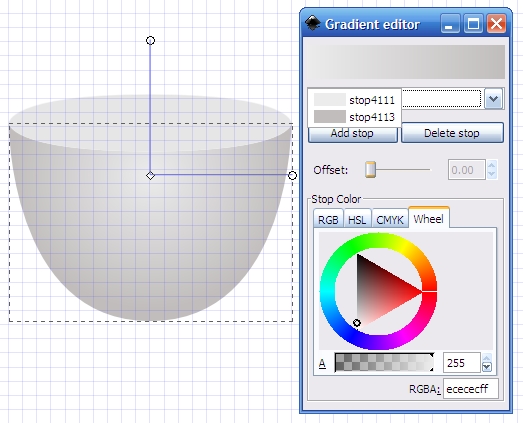
Task: Click the Inkscape logo in title bar
Action: 313,24
